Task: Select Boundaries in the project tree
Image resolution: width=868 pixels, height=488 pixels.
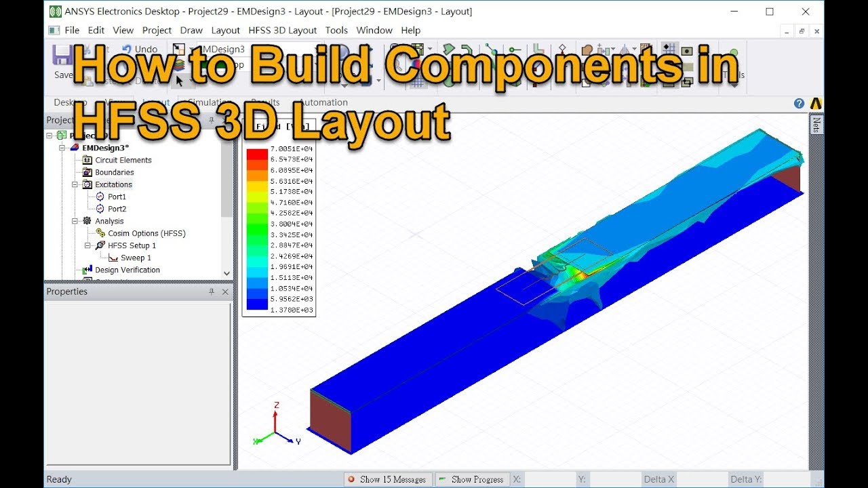Action: (x=115, y=172)
